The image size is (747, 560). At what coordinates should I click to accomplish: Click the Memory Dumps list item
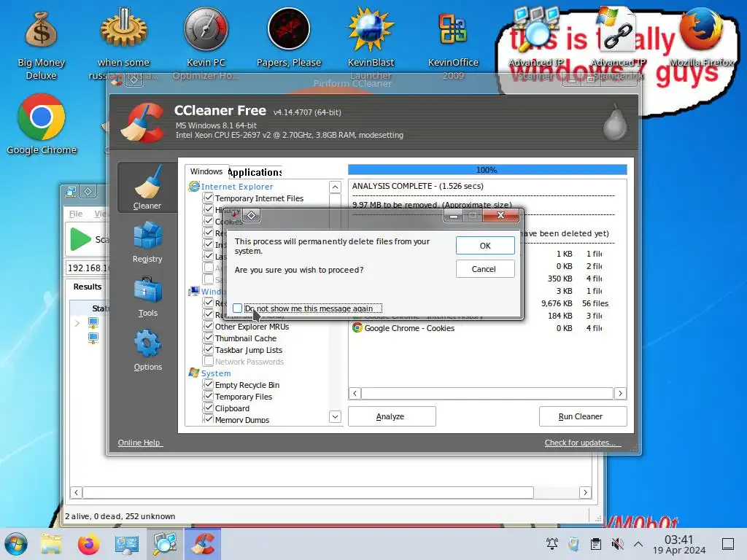coord(241,419)
